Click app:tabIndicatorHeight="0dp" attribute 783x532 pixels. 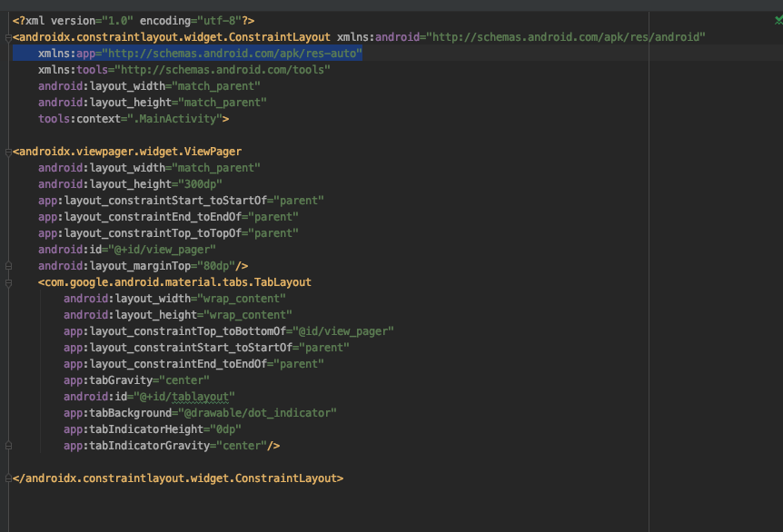[x=153, y=429]
